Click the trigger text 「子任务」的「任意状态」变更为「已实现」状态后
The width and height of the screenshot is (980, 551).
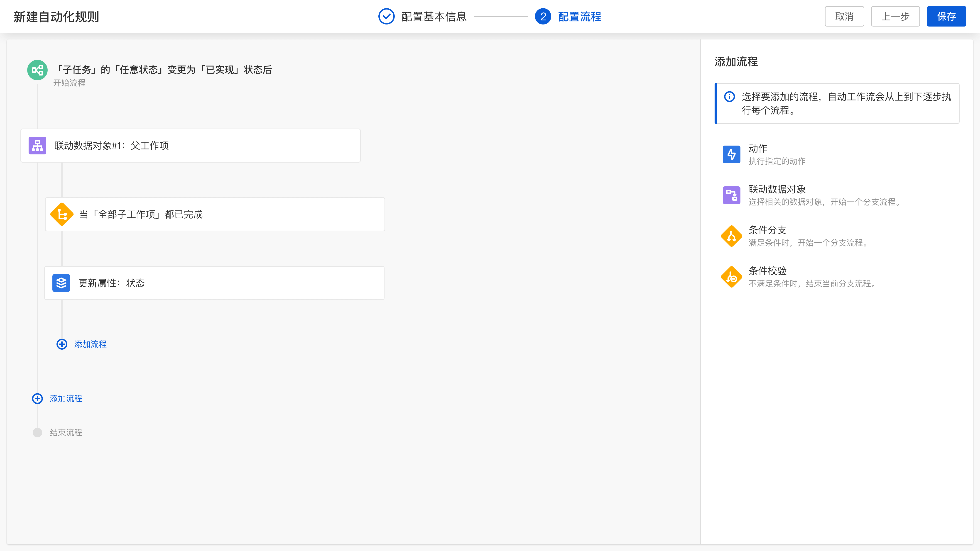(164, 70)
